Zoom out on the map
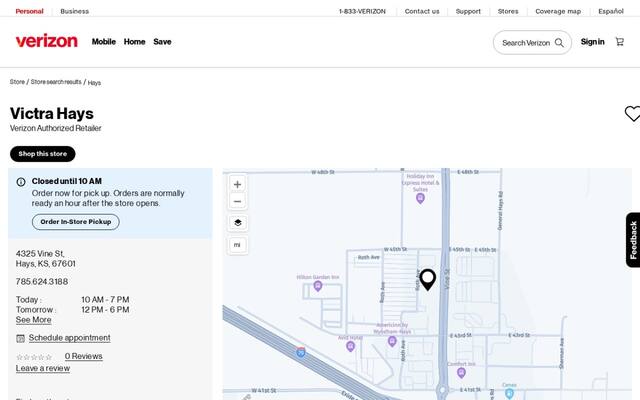Viewport: 640px width, 400px height. pyautogui.click(x=237, y=201)
